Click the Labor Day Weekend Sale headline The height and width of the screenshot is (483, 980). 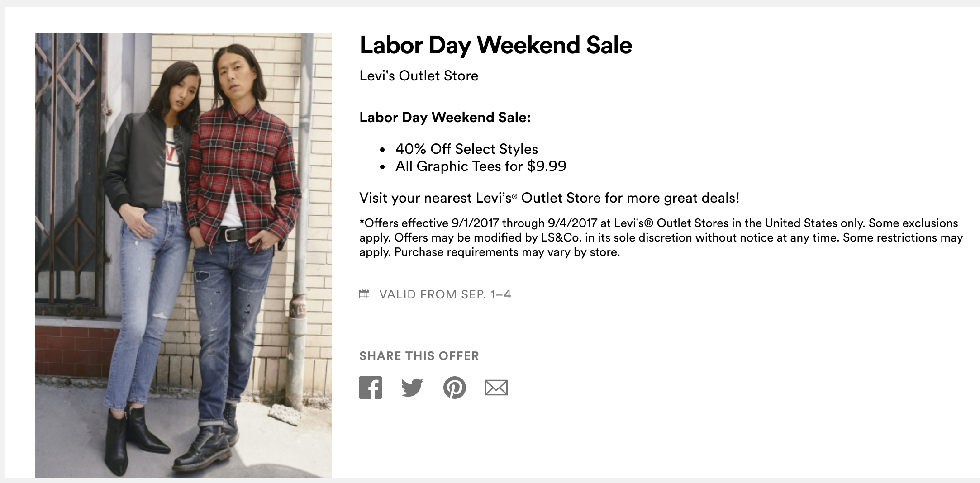[495, 45]
